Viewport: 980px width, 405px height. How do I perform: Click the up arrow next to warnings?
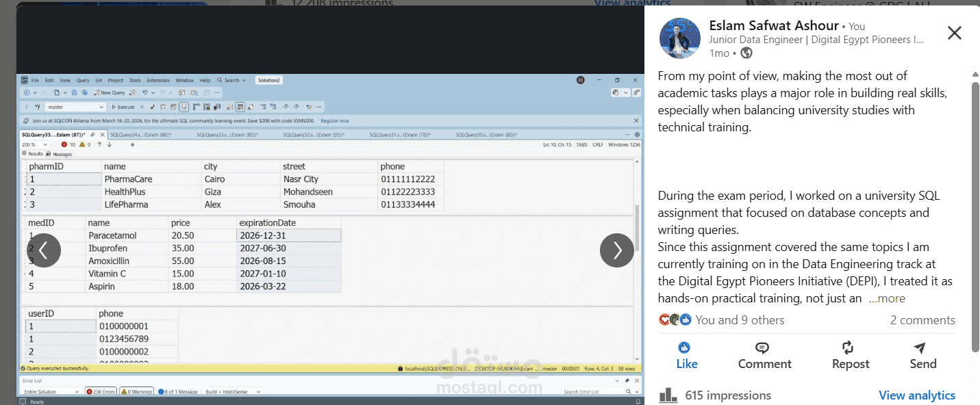pos(99,144)
